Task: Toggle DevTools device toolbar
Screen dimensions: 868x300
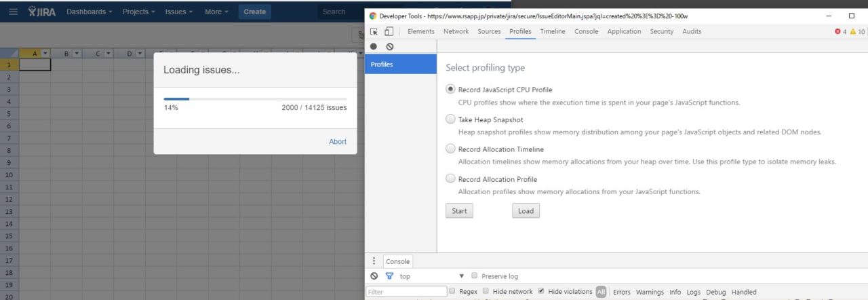Action: coord(389,31)
